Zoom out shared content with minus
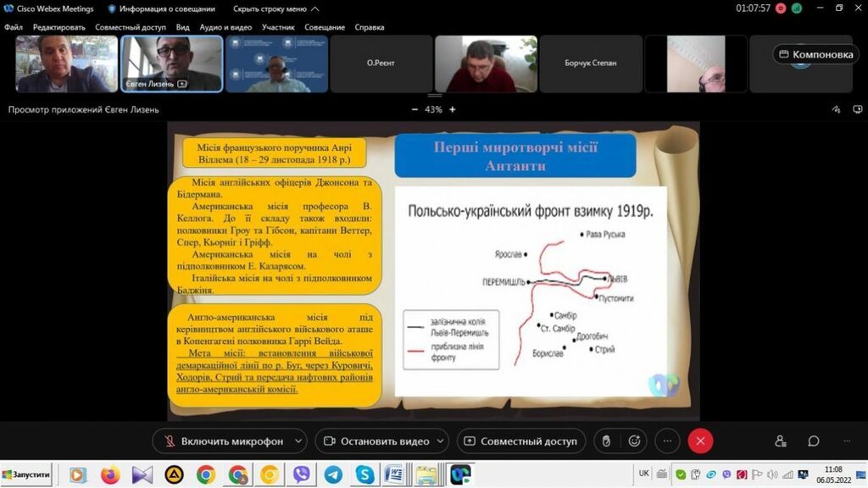 coord(415,109)
